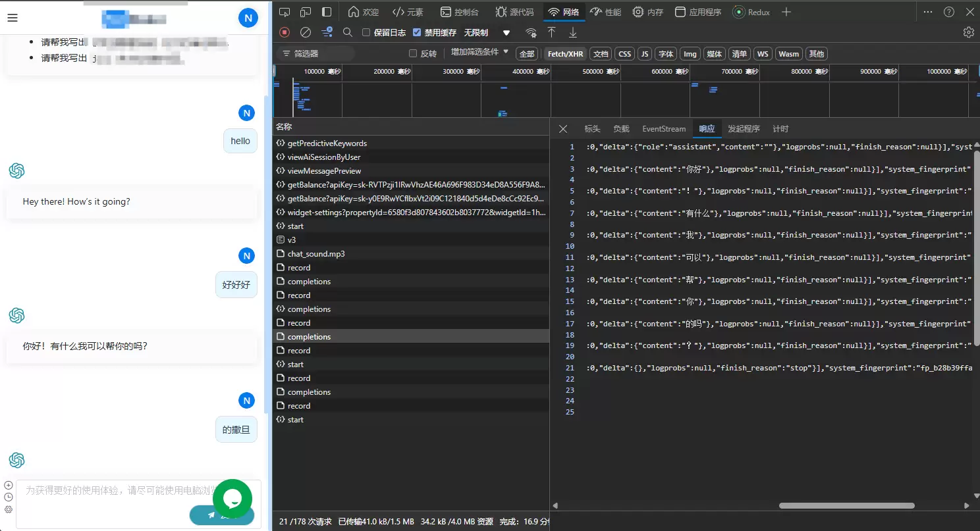Click the horizontal scrollbar of response pane
This screenshot has height=531, width=980.
pos(846,506)
